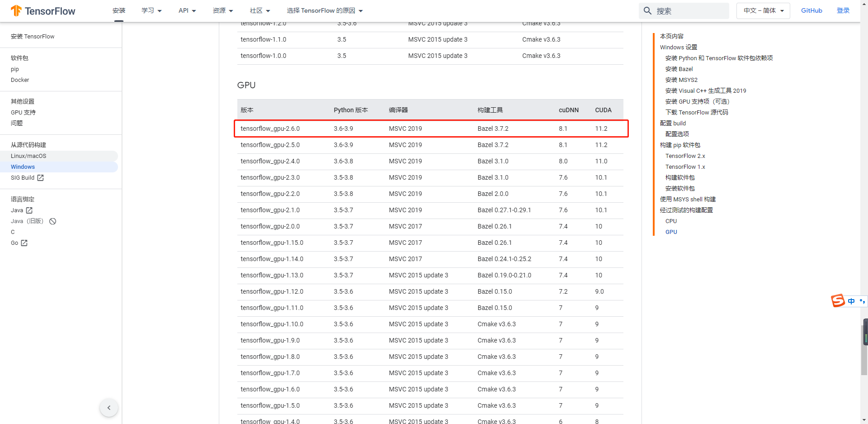Open the 资源 dropdown
The height and width of the screenshot is (424, 868).
[223, 10]
